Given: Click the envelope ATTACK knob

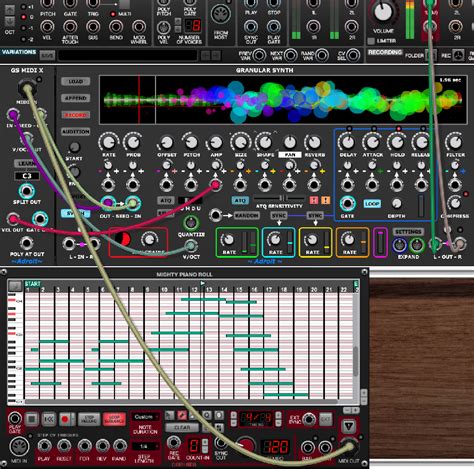Looking at the screenshot, I should tap(372, 142).
